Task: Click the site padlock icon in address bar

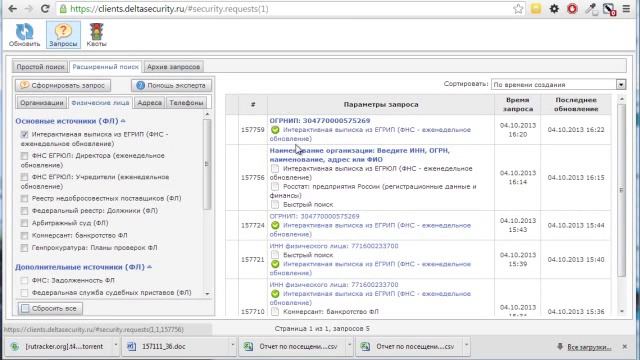Action: [x=63, y=9]
